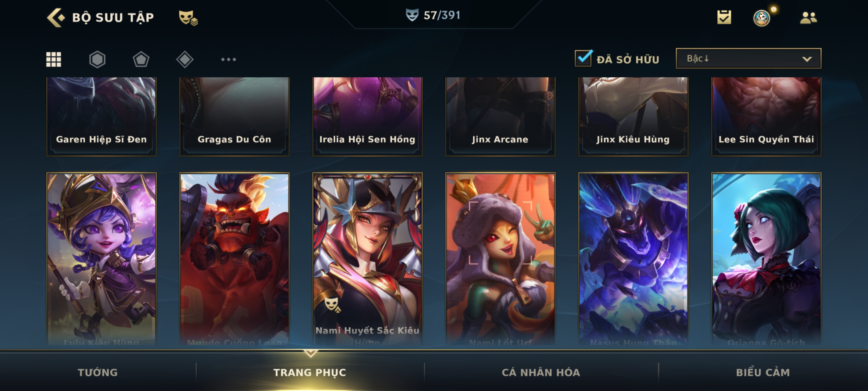Select the grid all-skins filter icon

click(x=54, y=59)
